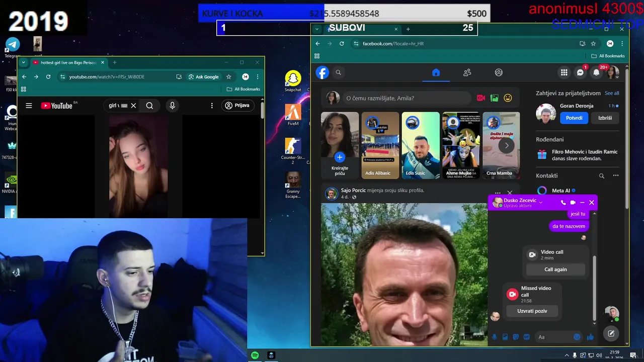Open Chrome menu in YouTube window

pos(258,77)
